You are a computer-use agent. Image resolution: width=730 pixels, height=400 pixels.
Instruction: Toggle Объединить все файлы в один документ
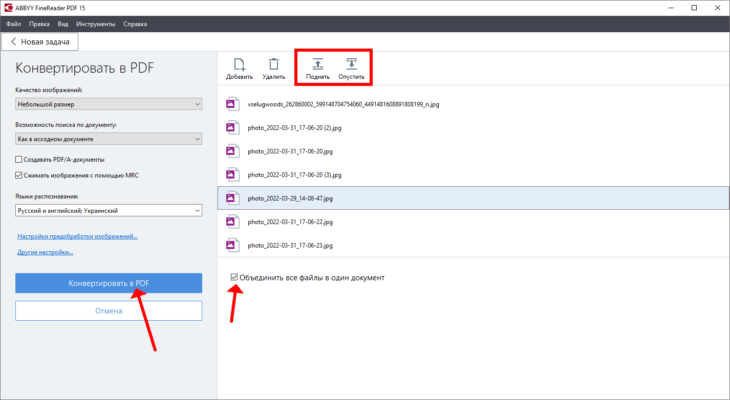point(234,277)
